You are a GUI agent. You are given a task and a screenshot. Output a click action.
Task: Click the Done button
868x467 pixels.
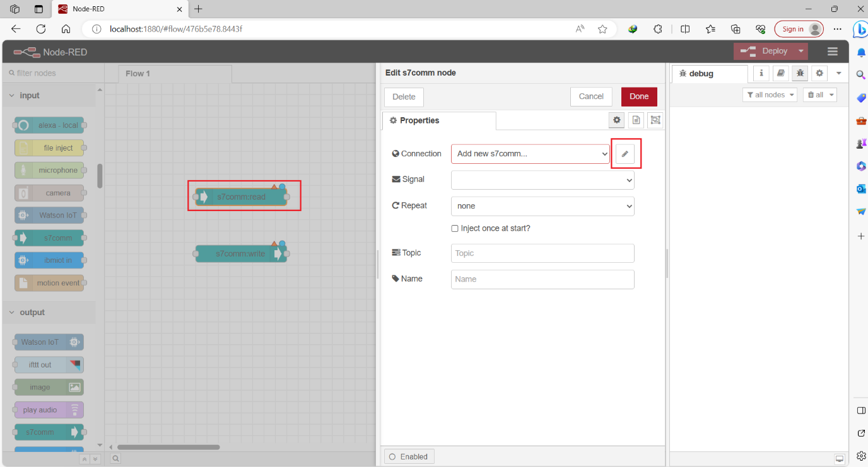point(639,96)
